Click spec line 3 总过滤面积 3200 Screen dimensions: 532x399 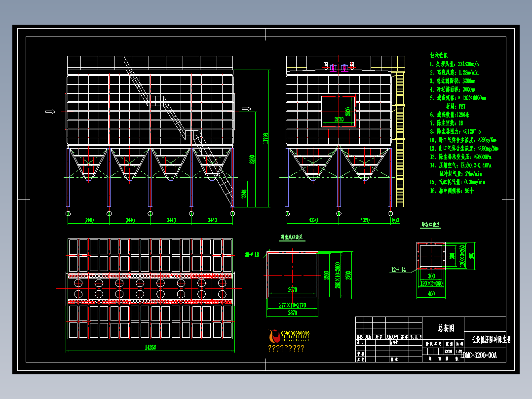tap(452, 81)
